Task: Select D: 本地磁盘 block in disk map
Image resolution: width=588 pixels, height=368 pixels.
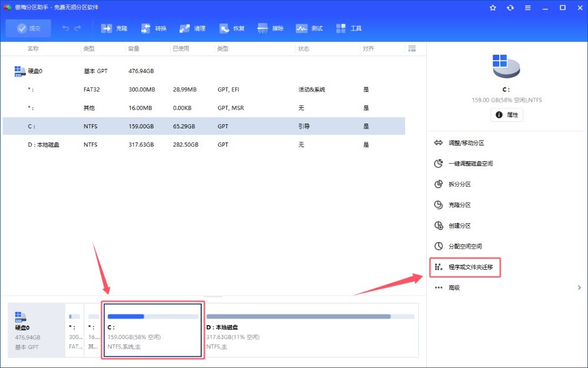Action: (x=310, y=330)
